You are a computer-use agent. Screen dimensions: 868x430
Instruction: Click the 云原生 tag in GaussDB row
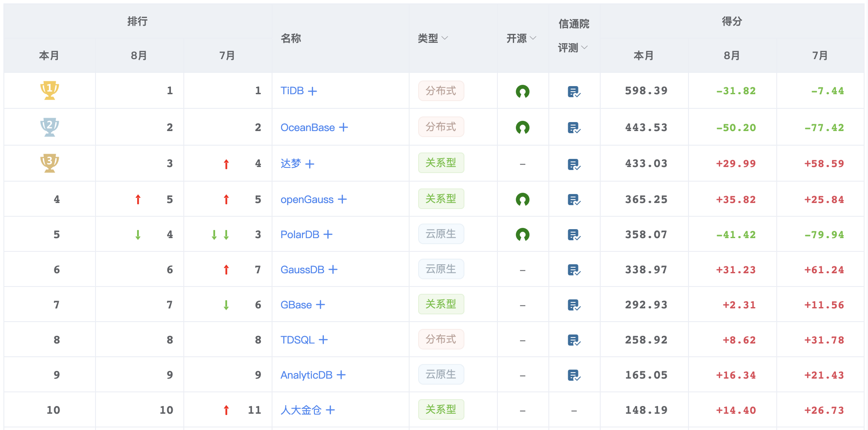[x=441, y=269]
